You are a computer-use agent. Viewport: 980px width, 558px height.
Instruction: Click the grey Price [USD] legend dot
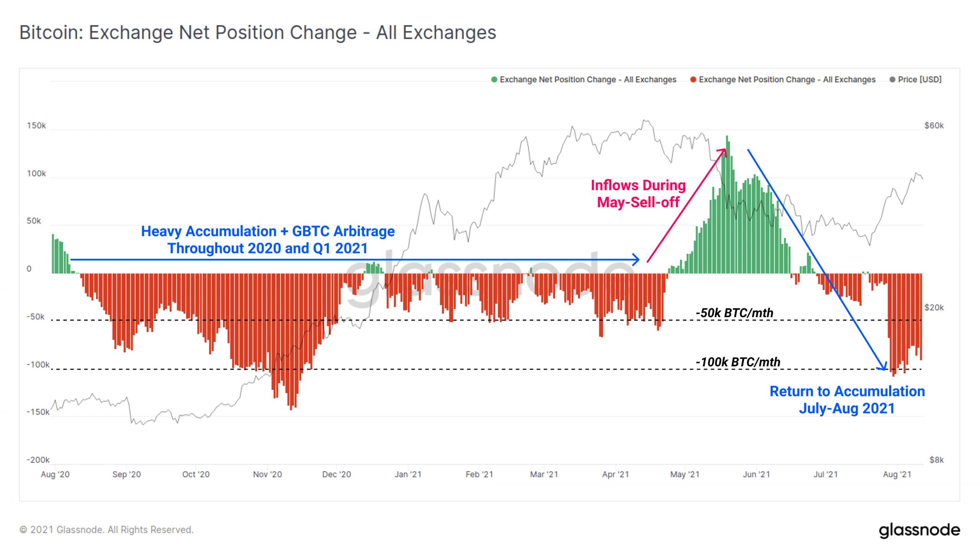pyautogui.click(x=893, y=80)
